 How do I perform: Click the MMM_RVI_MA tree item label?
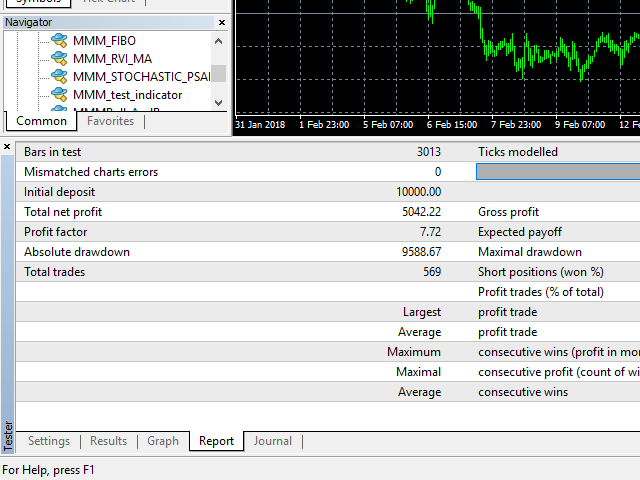click(x=112, y=59)
